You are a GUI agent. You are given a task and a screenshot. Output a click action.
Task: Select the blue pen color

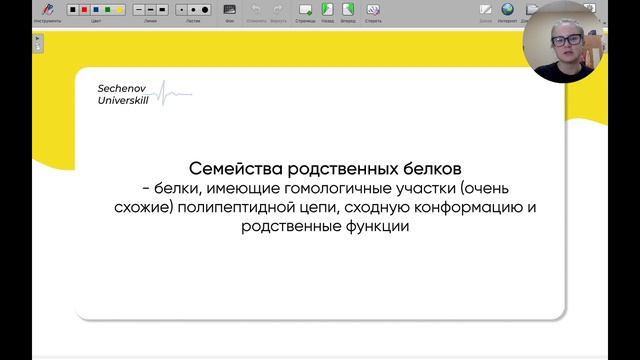click(x=96, y=9)
